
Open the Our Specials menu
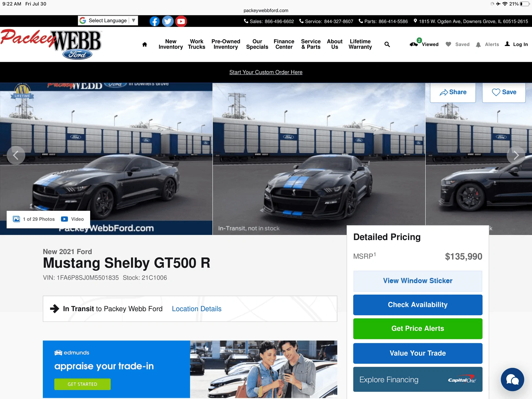tap(257, 44)
